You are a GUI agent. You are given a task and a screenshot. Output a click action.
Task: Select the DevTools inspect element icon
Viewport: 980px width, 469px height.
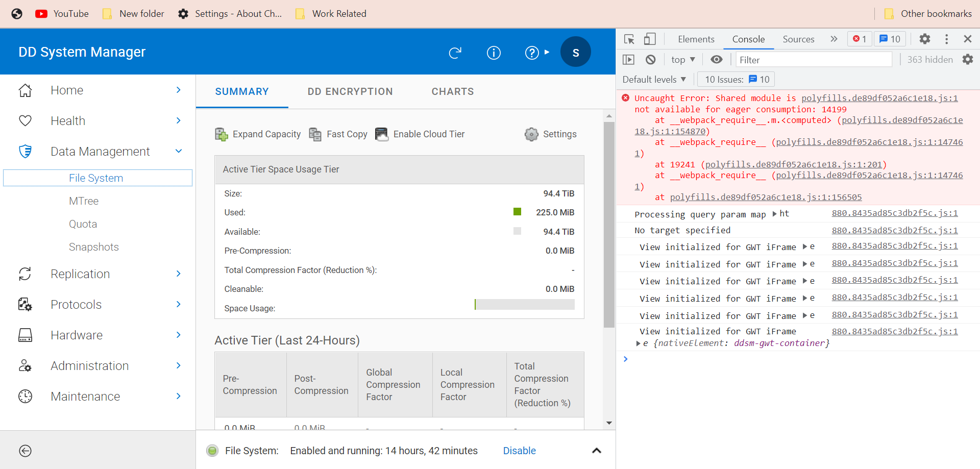(629, 39)
